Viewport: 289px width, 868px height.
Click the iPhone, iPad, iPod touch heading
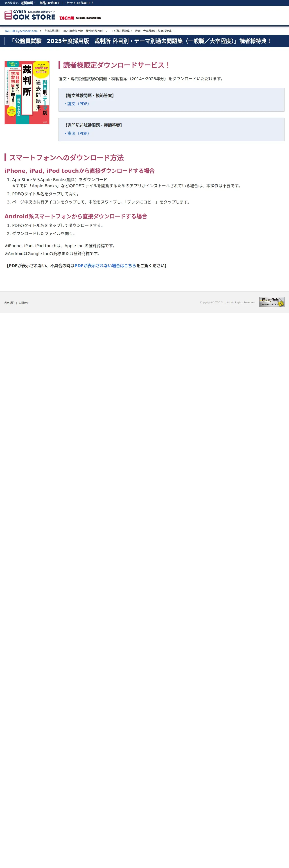(x=79, y=171)
